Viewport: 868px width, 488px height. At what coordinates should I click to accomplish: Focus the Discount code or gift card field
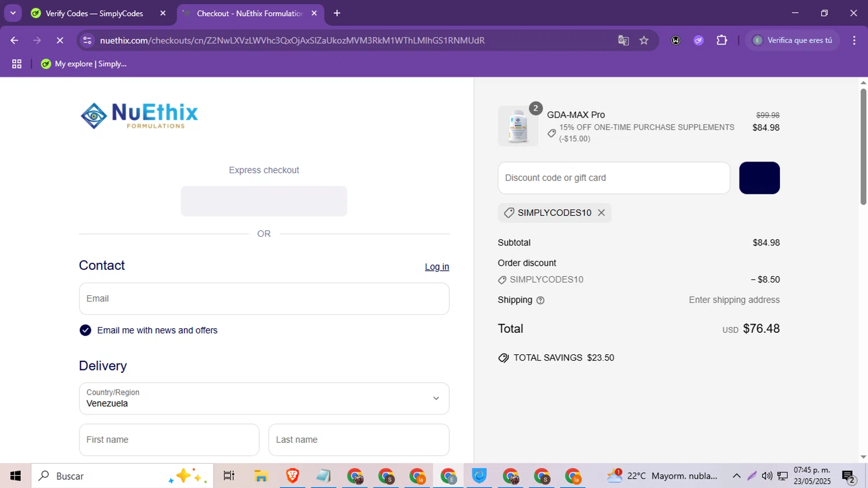[614, 178]
